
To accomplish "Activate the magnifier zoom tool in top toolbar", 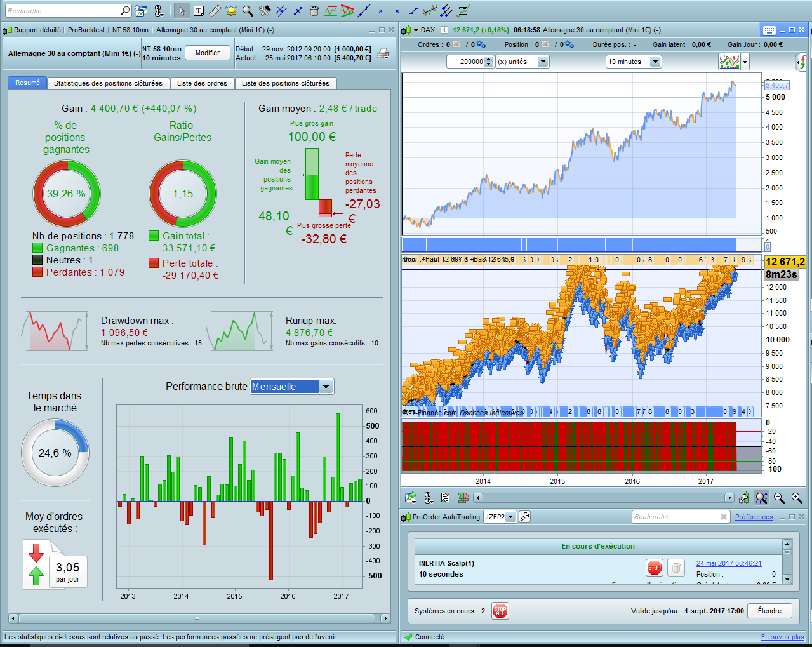I will [248, 11].
